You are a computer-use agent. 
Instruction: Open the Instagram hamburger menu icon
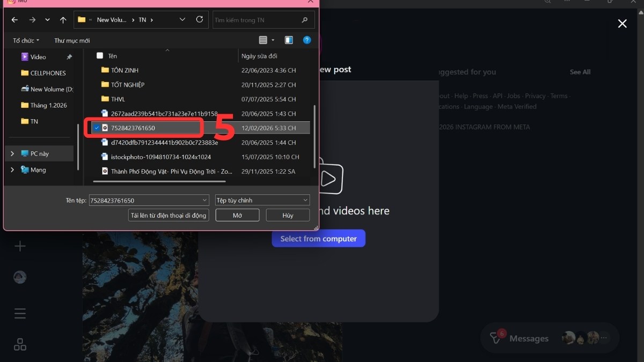(x=19, y=313)
